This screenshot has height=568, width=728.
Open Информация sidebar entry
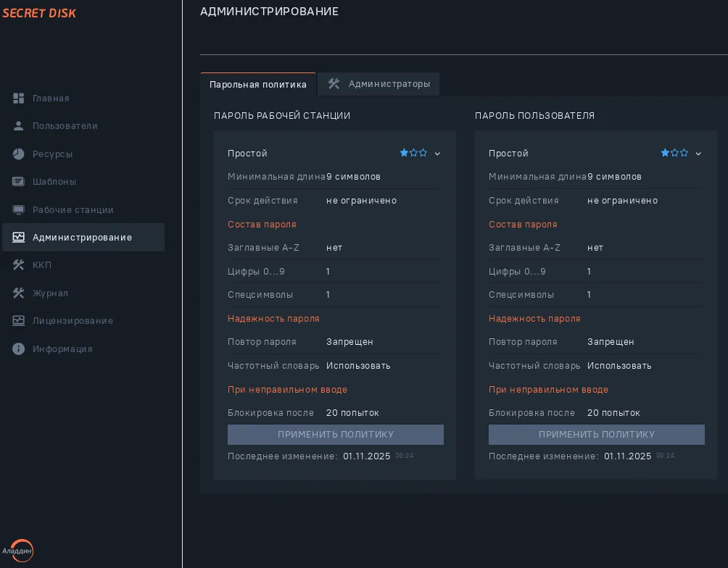(x=62, y=349)
